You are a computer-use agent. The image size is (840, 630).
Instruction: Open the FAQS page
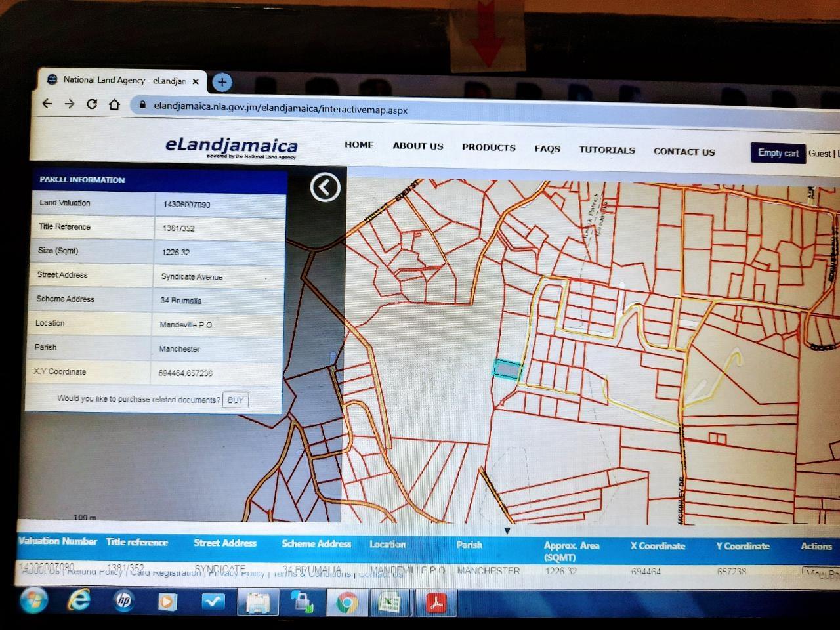point(547,149)
